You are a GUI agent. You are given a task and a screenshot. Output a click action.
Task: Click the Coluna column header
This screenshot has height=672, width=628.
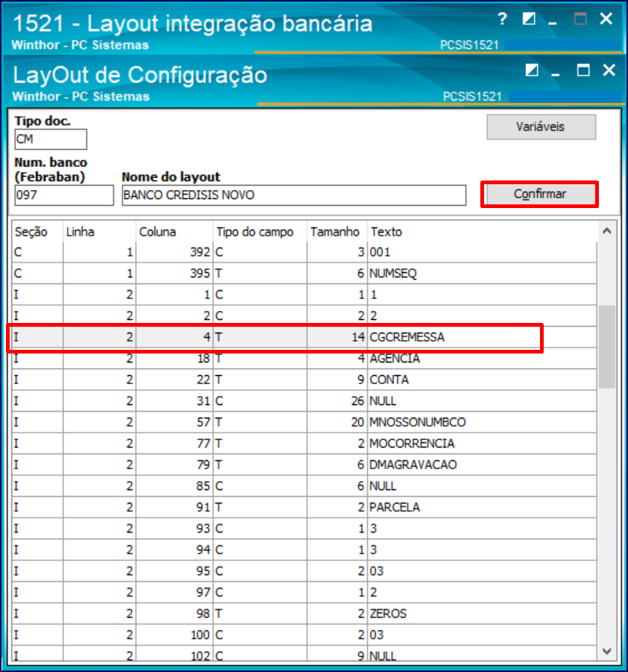[174, 232]
